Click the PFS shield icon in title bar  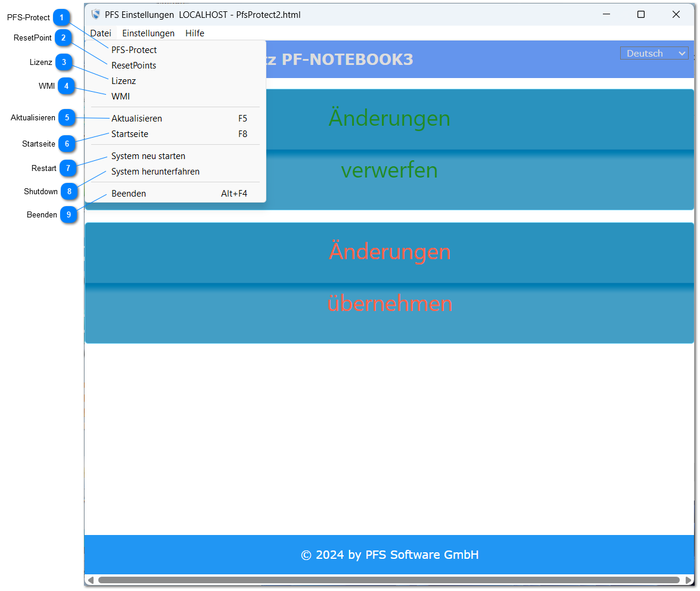pos(95,14)
